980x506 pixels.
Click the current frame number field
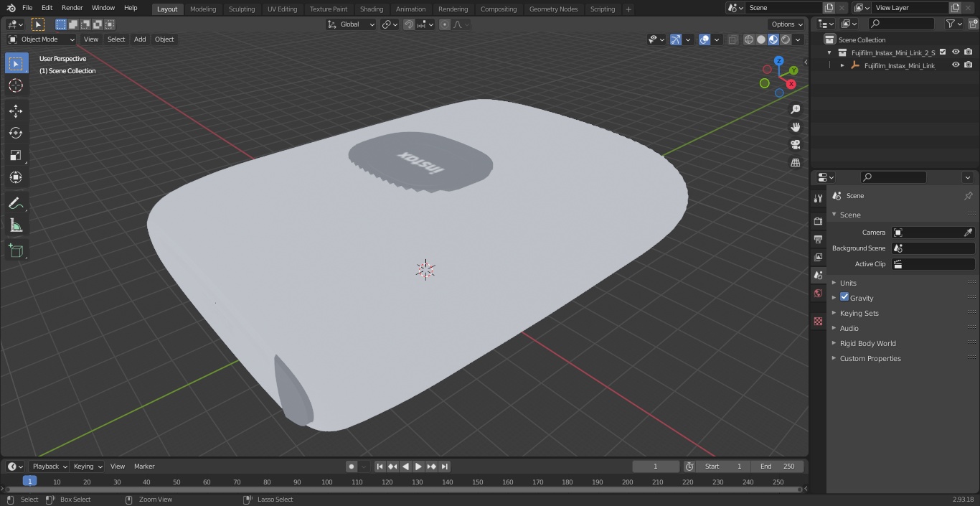[656, 467]
